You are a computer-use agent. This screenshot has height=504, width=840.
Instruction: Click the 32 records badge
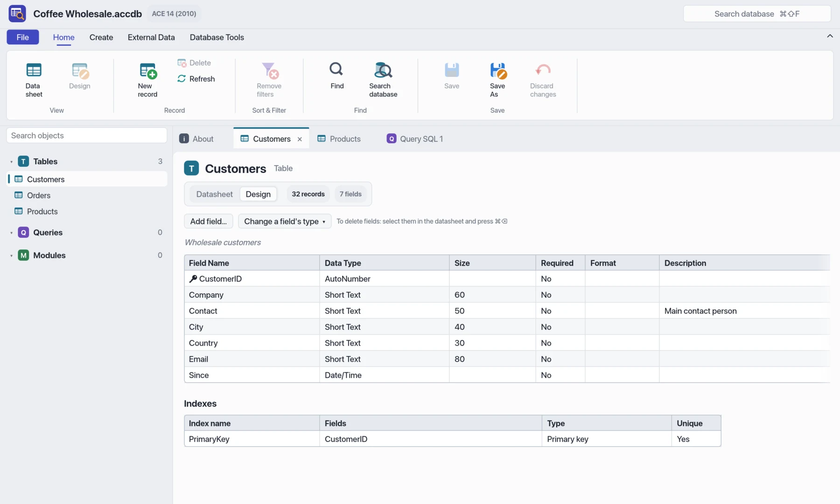[308, 194]
